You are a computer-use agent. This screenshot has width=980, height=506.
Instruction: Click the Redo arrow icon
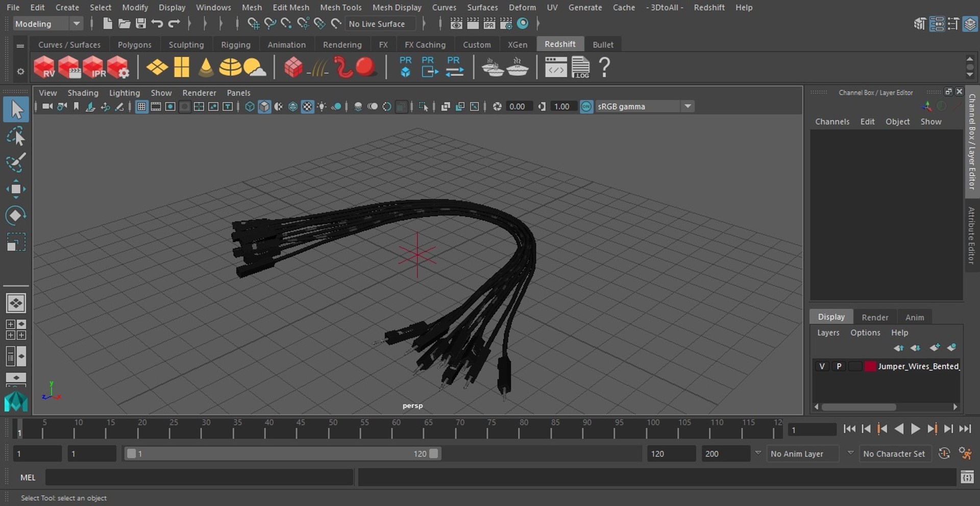pos(174,23)
